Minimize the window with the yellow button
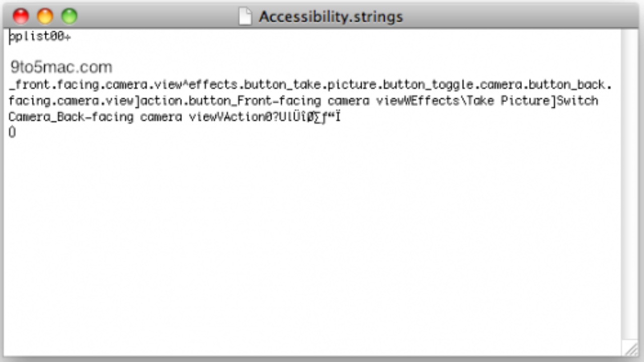Screen dimensions: 644x362 pos(45,16)
